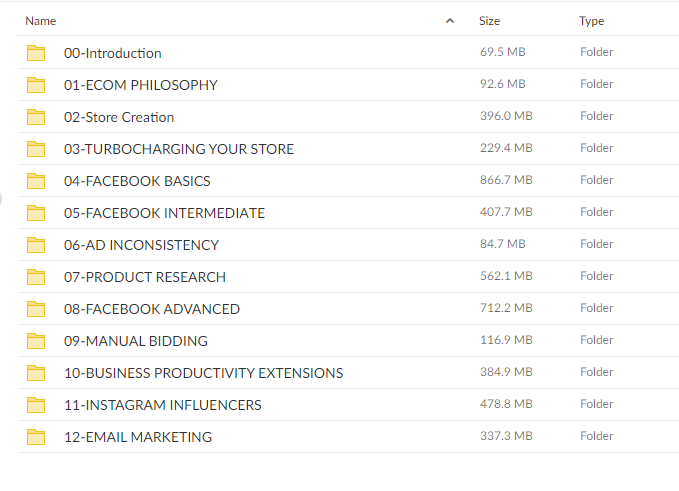Toggle name sort order arrow
This screenshot has width=679, height=491.
point(449,21)
